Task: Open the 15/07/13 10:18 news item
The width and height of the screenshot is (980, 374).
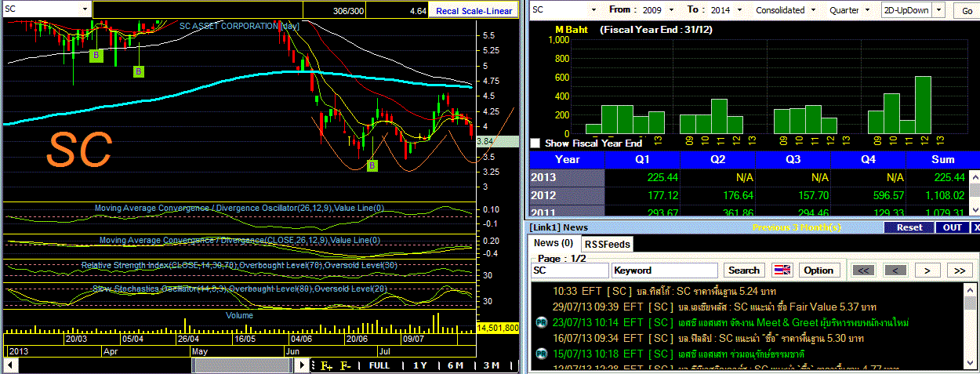Action: [x=677, y=354]
